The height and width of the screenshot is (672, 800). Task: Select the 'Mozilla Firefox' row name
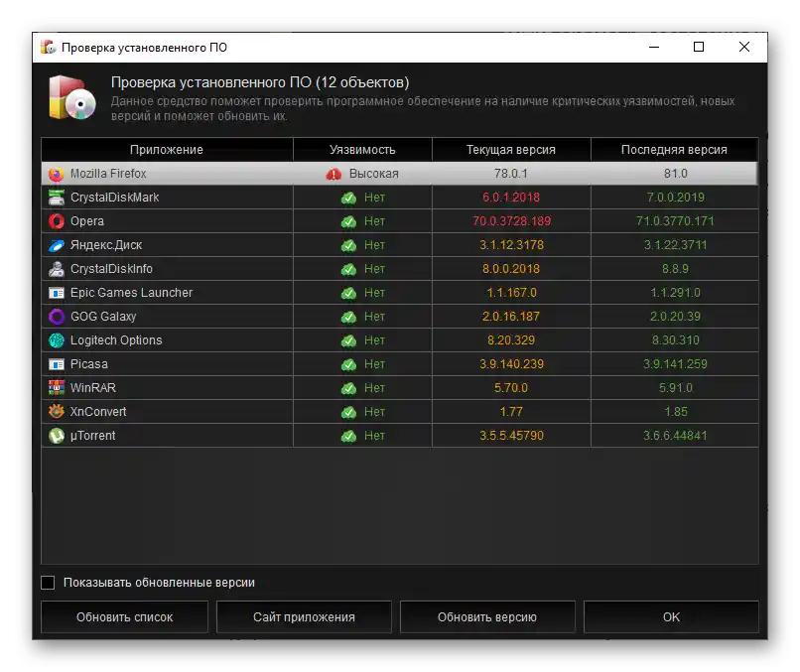pos(108,174)
